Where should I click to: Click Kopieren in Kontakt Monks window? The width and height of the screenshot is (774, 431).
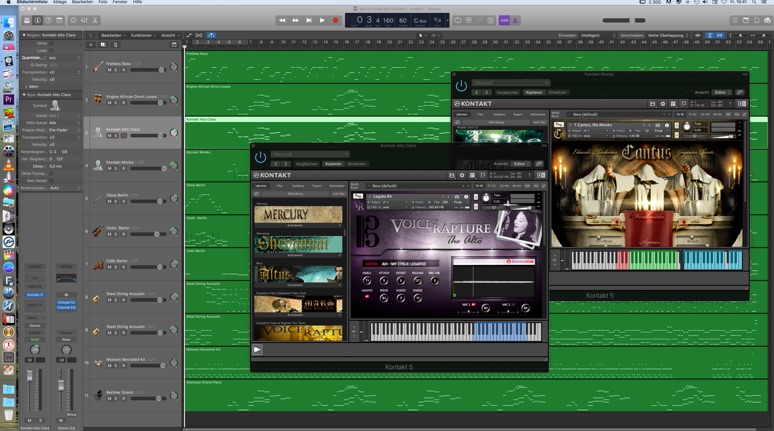534,92
